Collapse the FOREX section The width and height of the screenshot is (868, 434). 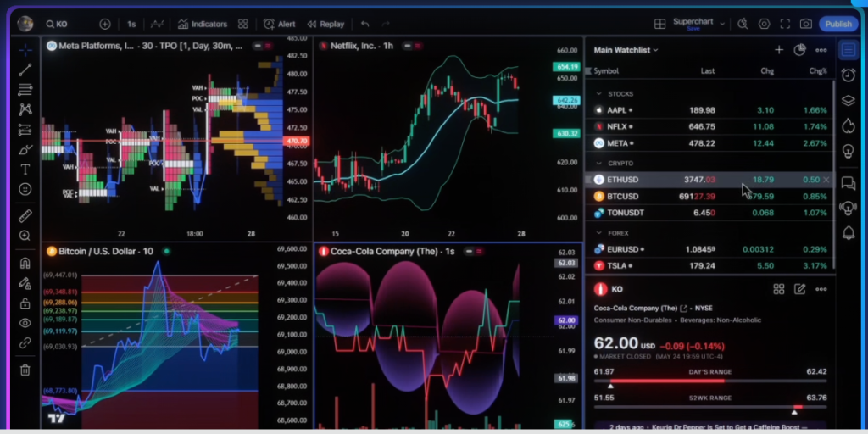598,233
